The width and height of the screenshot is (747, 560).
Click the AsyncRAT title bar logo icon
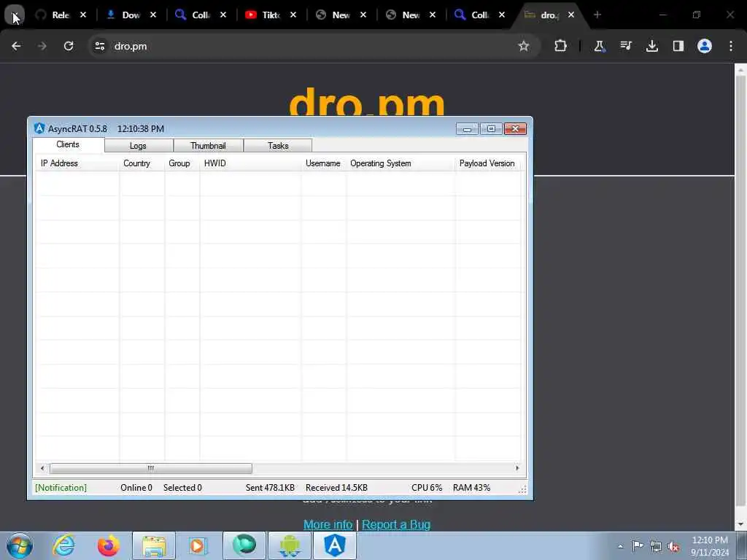39,128
